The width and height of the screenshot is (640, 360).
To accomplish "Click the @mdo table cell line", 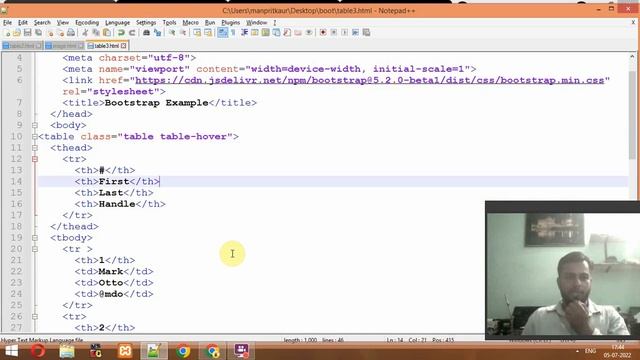I will point(114,294).
